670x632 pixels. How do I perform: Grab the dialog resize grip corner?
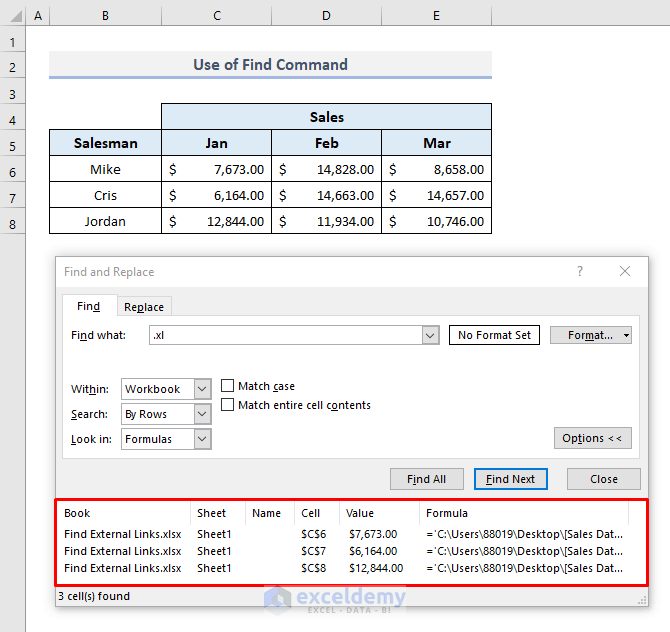(x=642, y=600)
